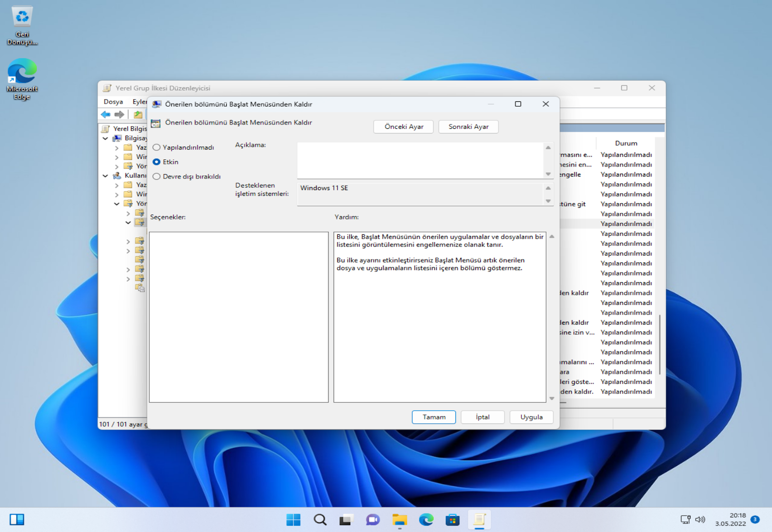Expand the Yaz folder under Kullanıcı node
Viewport: 772px width, 532px height.
pyautogui.click(x=117, y=185)
